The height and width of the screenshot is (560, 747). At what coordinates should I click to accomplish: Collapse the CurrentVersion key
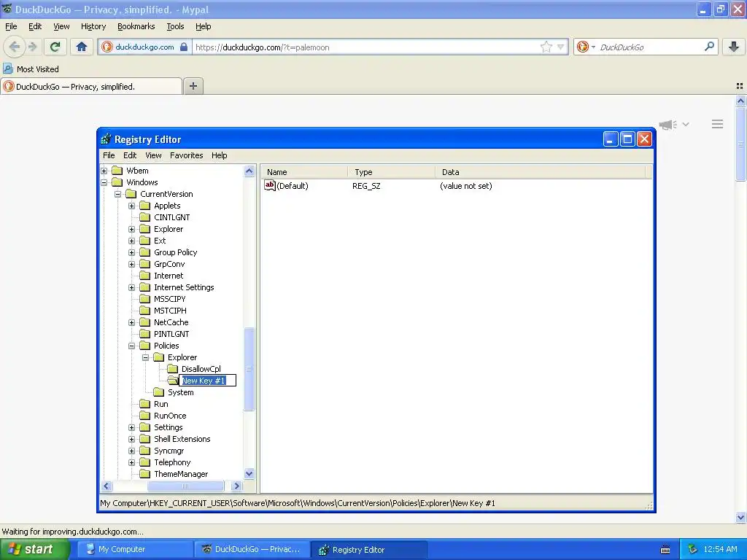point(118,194)
